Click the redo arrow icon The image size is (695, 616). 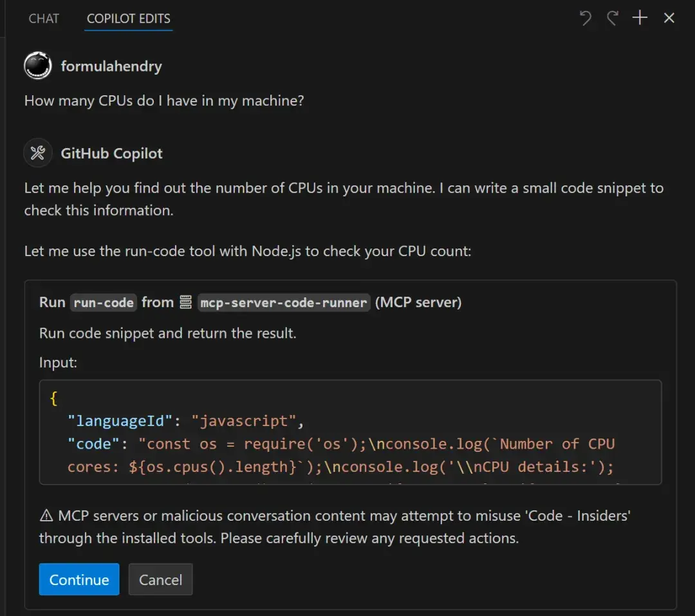[x=612, y=18]
